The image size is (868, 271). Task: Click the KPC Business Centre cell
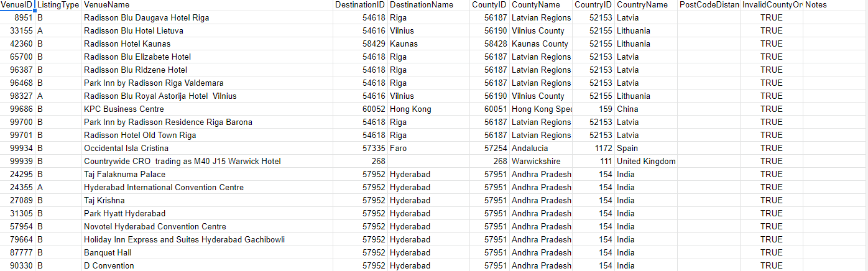click(208, 109)
